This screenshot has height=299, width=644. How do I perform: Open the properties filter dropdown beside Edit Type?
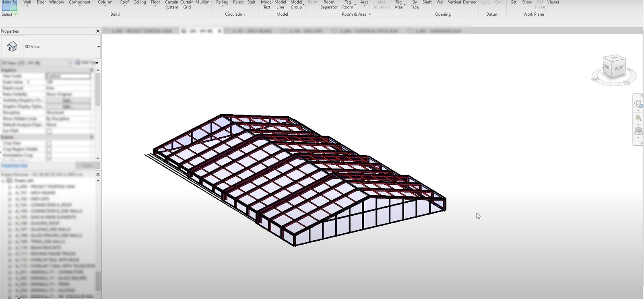point(70,62)
